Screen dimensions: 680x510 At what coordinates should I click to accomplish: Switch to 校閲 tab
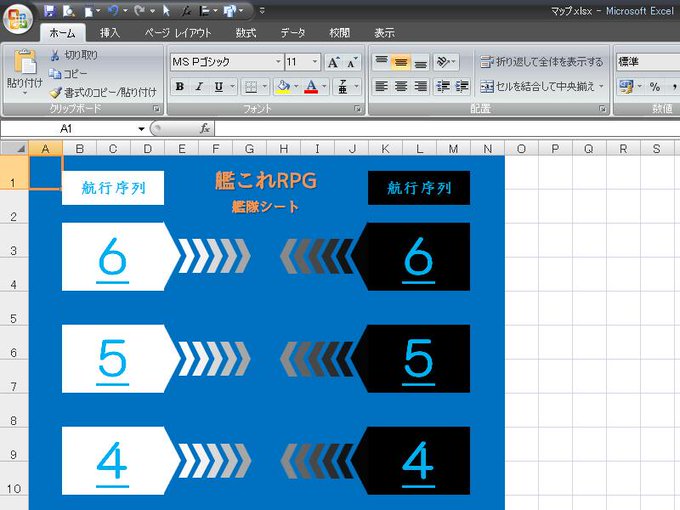[340, 33]
